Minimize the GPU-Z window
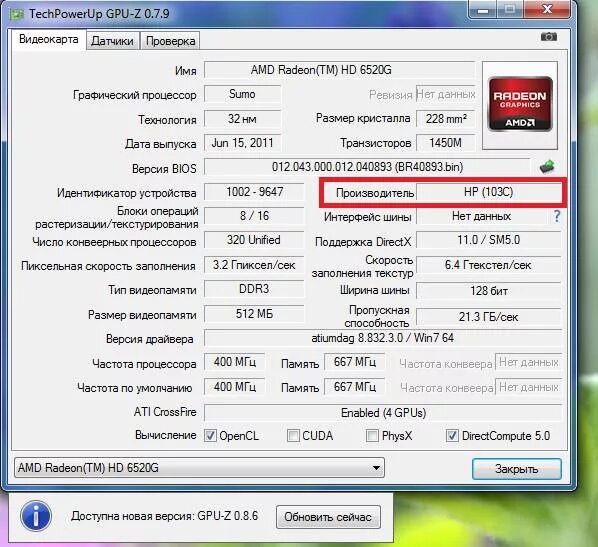Screen dimensions: 598x547 483,10
